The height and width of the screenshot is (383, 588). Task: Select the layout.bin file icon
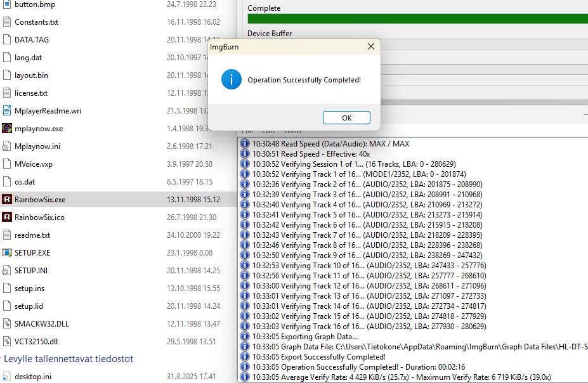6,75
